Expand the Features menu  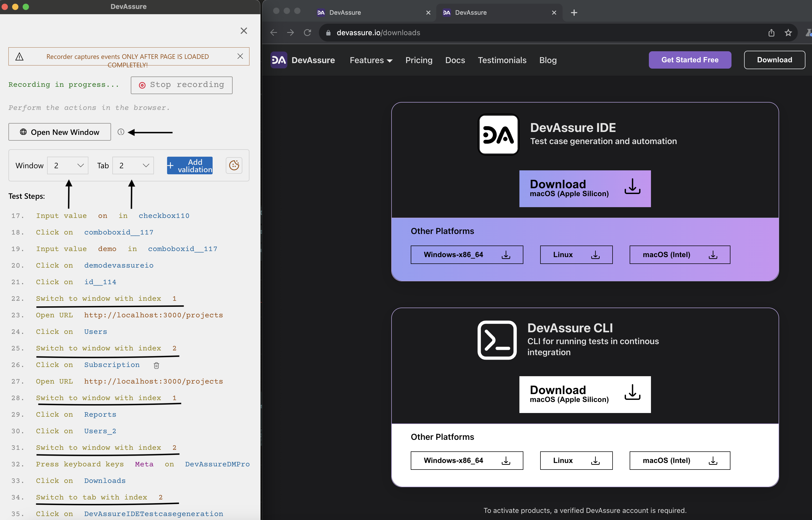(371, 60)
